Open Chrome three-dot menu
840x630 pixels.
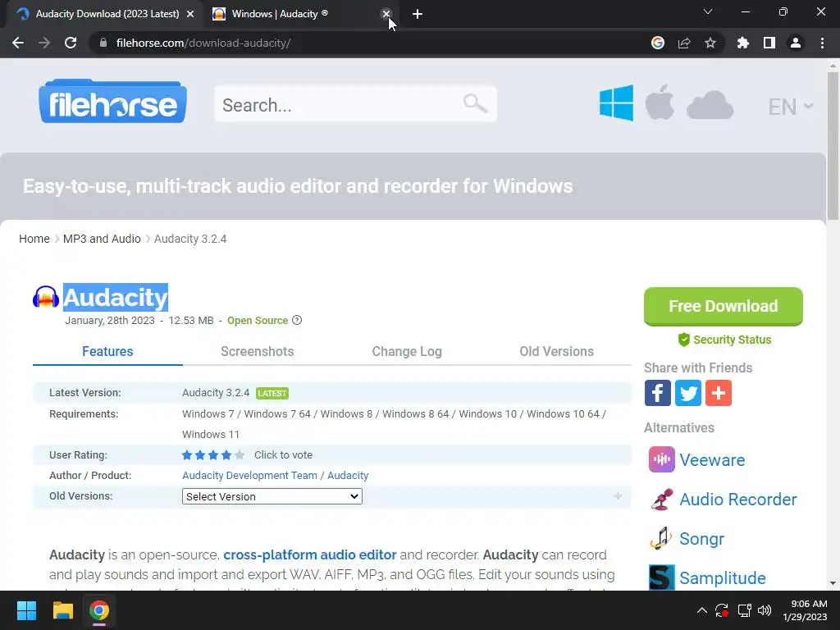pos(822,43)
